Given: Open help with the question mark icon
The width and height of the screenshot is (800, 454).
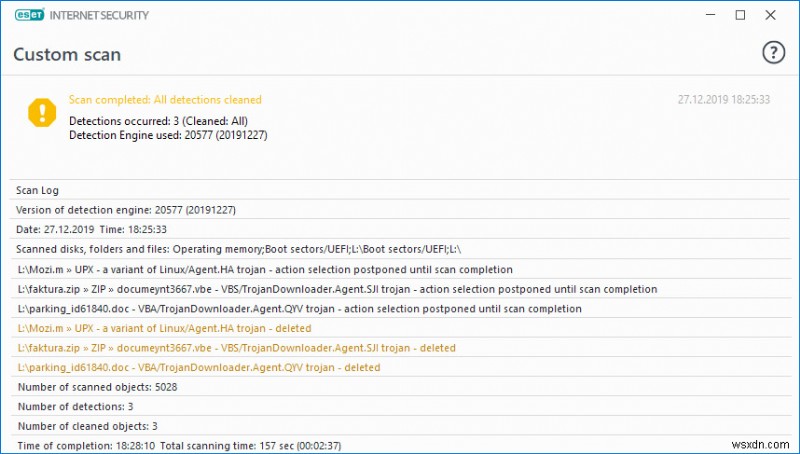Looking at the screenshot, I should (x=773, y=53).
